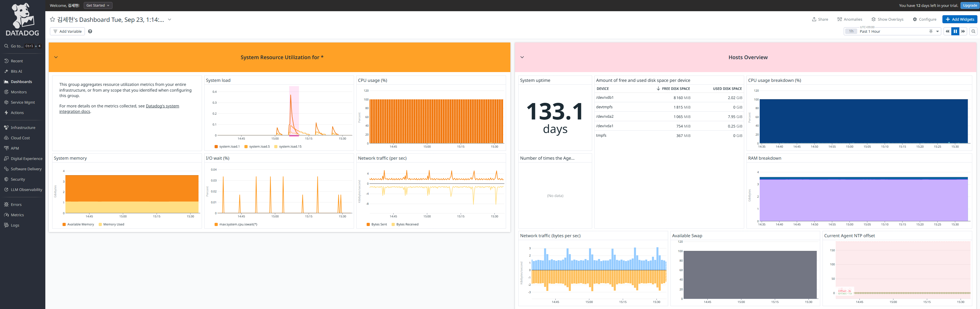Image resolution: width=980 pixels, height=309 pixels.
Task: Click the Add Variable button
Action: [x=67, y=31]
